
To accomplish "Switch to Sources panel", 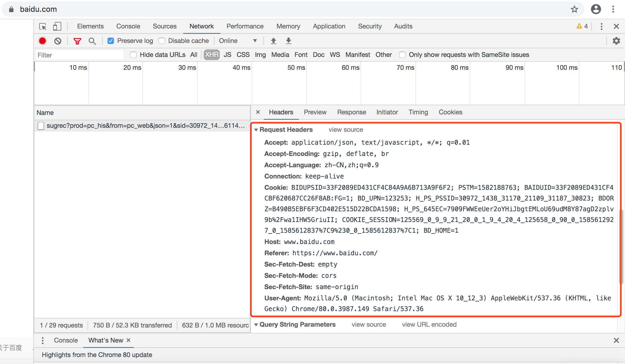I will pyautogui.click(x=164, y=26).
